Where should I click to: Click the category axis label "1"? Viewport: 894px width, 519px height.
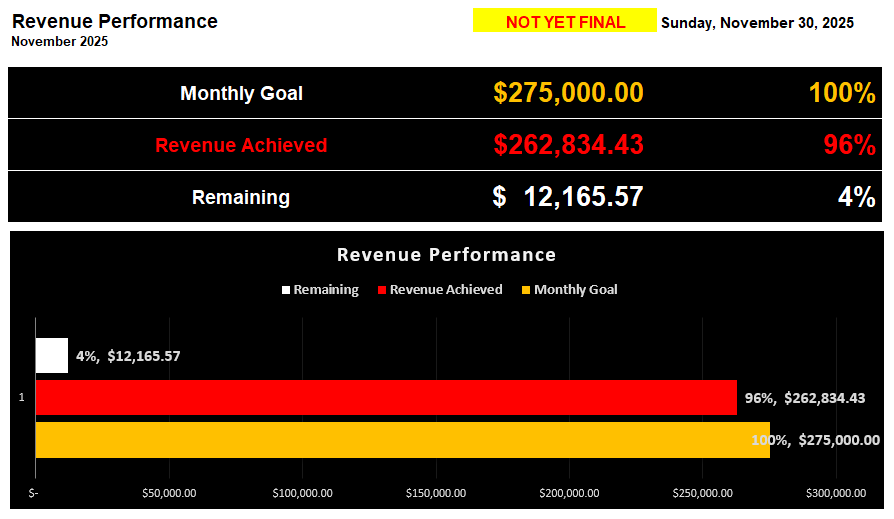22,398
